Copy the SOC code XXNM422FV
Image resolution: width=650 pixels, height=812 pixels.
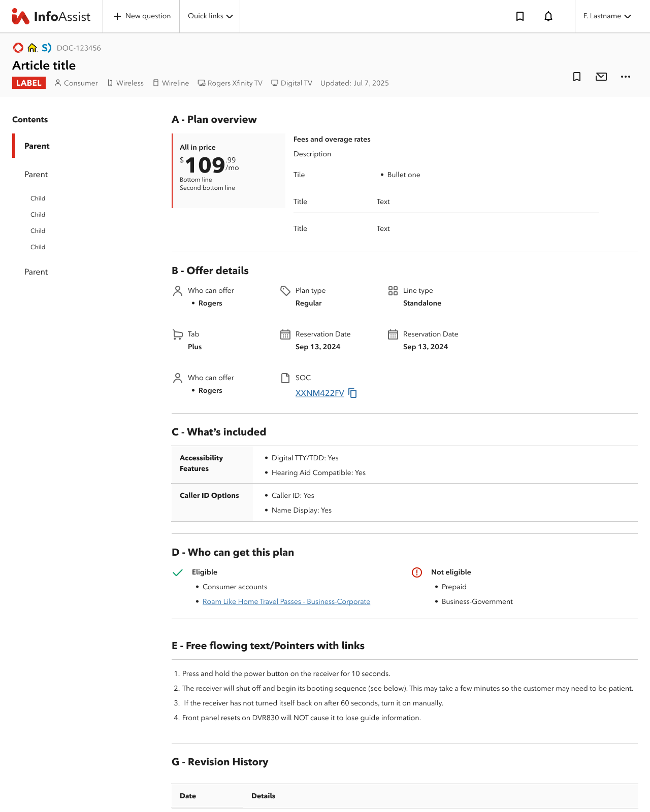click(353, 393)
